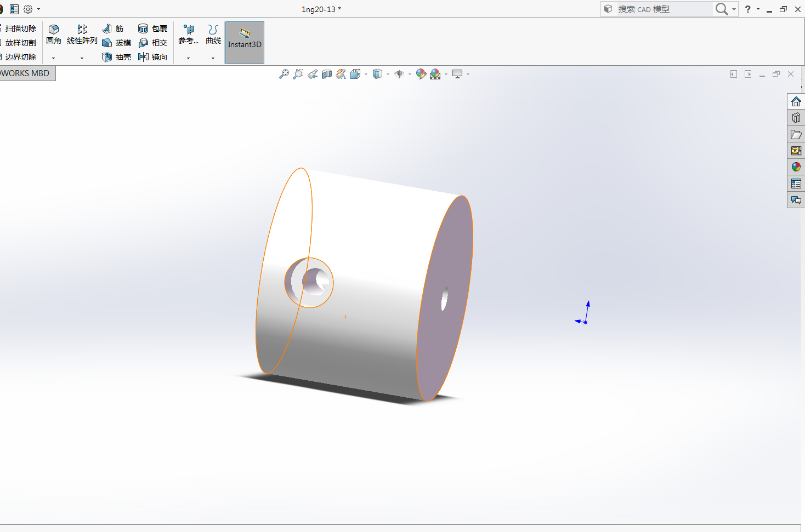Open the SOLIDWORKS Forum task pane tab
The height and width of the screenshot is (532, 805).
(x=796, y=200)
